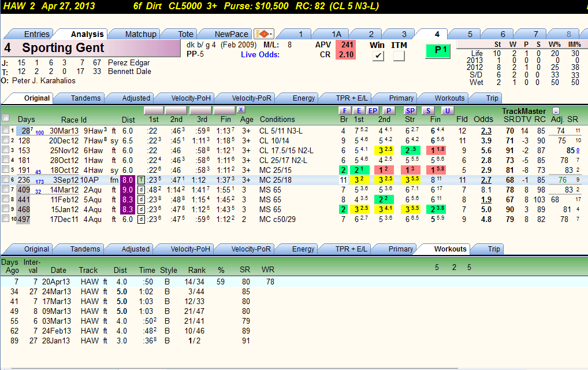Click the blank button above 3rd column
Screen dimensions: 588x370
[200, 110]
